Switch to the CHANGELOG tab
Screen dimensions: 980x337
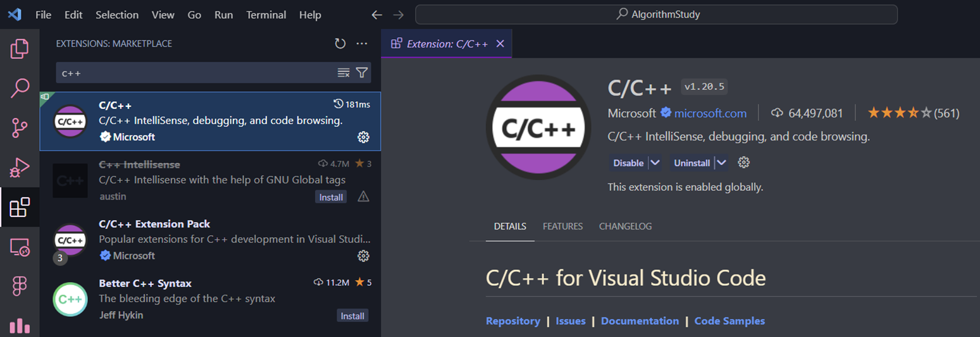tap(625, 226)
